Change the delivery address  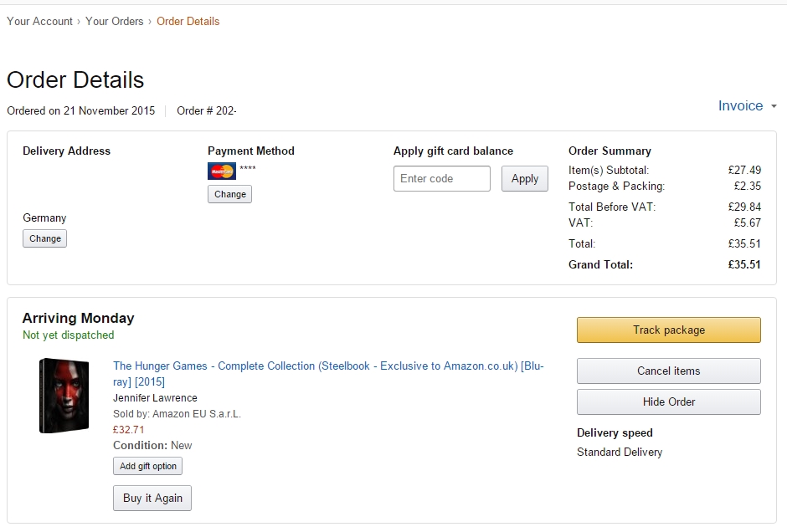coord(44,238)
